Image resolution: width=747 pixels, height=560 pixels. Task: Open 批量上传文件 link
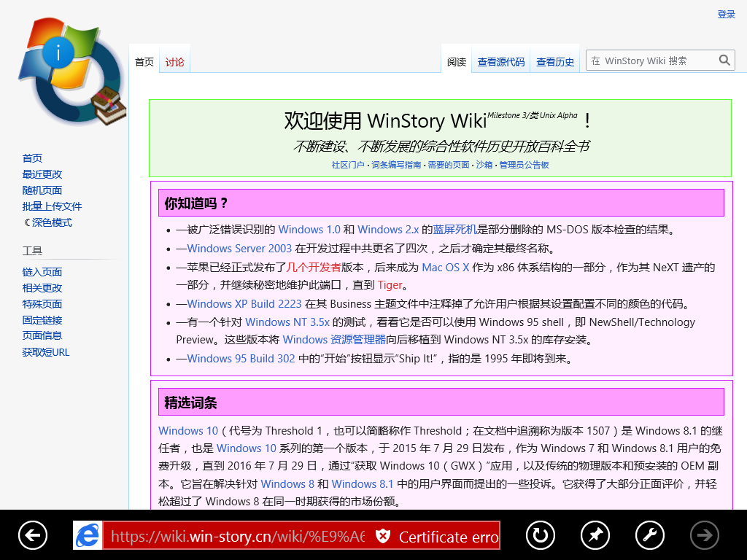[x=52, y=206]
